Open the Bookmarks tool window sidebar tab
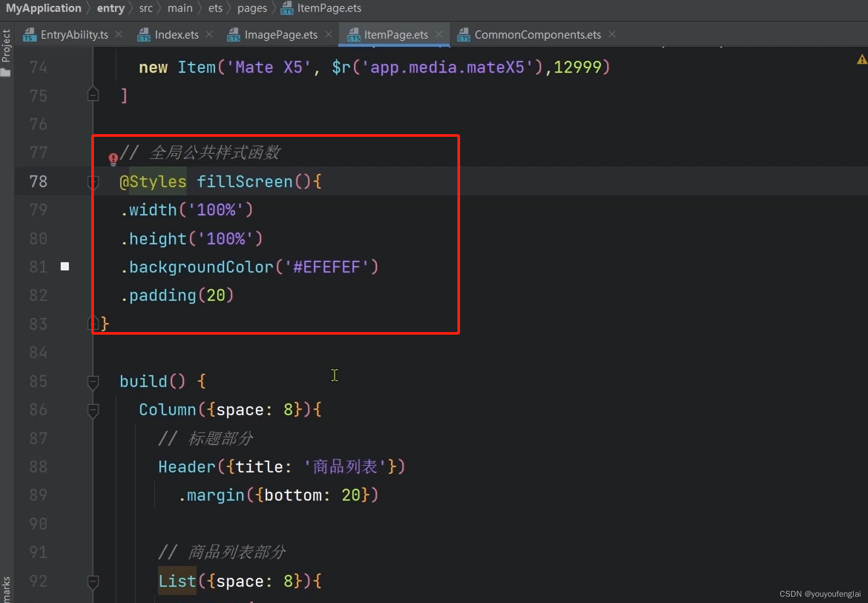868x603 pixels. pyautogui.click(x=6, y=589)
